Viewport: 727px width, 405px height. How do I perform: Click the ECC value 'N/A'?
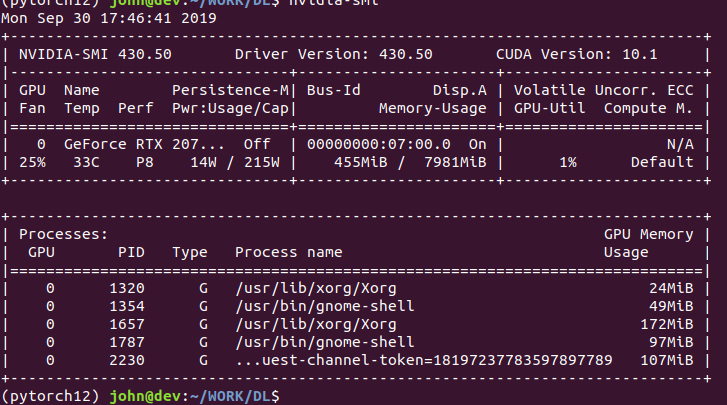(x=680, y=144)
